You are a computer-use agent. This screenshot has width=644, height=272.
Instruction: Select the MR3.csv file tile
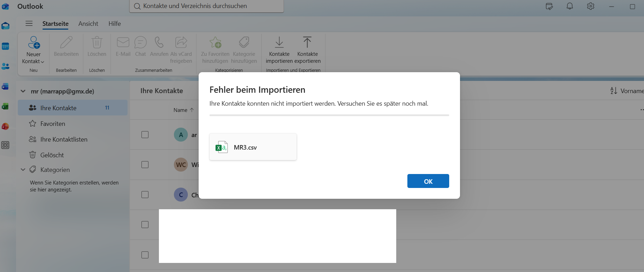click(253, 147)
